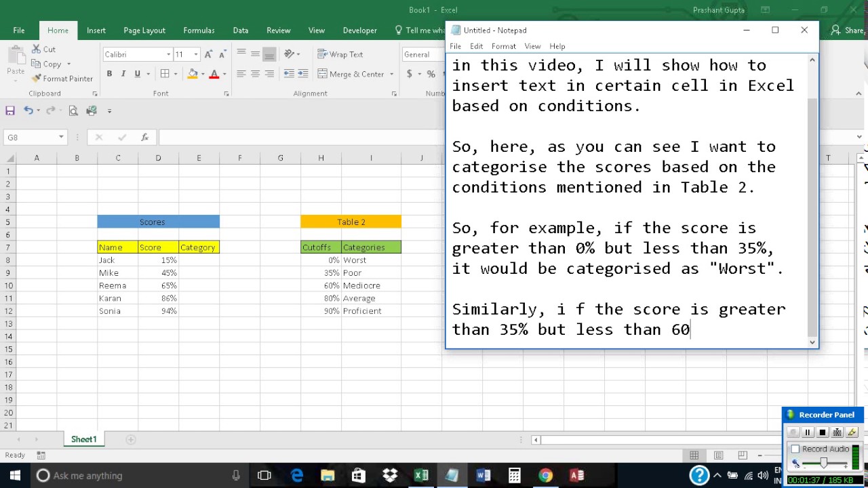Save the workbook from Quick Access Toolbar
Image resolution: width=868 pixels, height=488 pixels.
pyautogui.click(x=10, y=110)
